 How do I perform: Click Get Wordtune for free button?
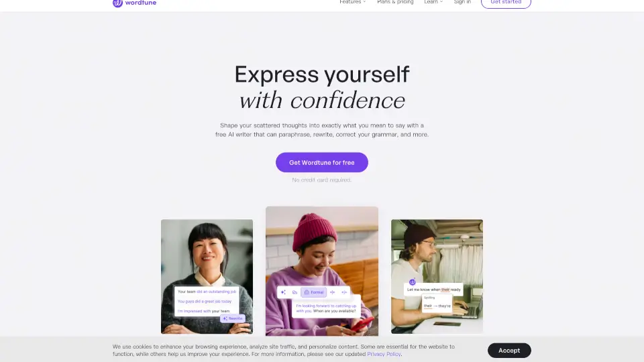click(x=321, y=162)
